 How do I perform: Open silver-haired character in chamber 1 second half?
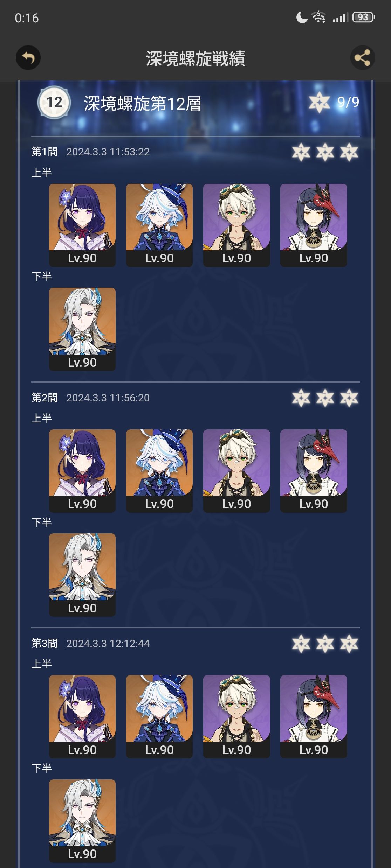[x=82, y=329]
